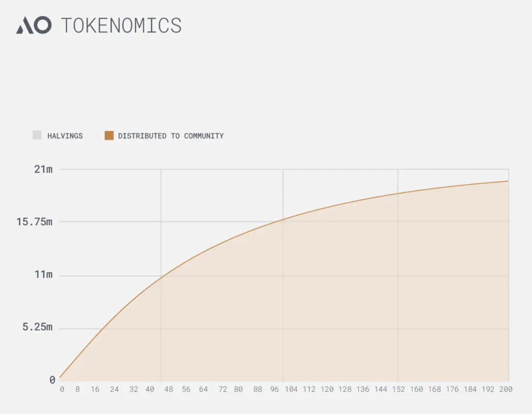This screenshot has width=532, height=414.
Task: Click the 8 x-axis tick label
Action: (x=78, y=389)
